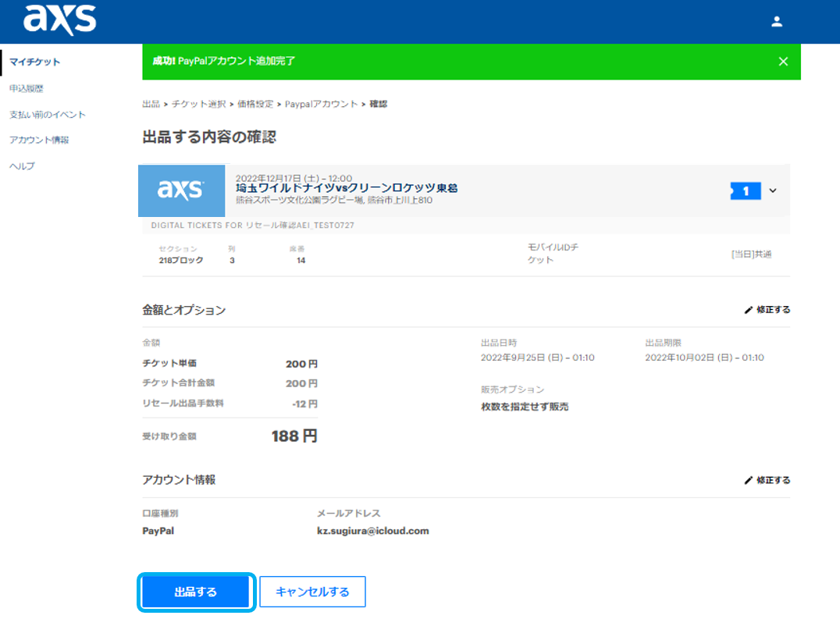
Task: Click the AXS event thumbnail image
Action: [x=181, y=190]
